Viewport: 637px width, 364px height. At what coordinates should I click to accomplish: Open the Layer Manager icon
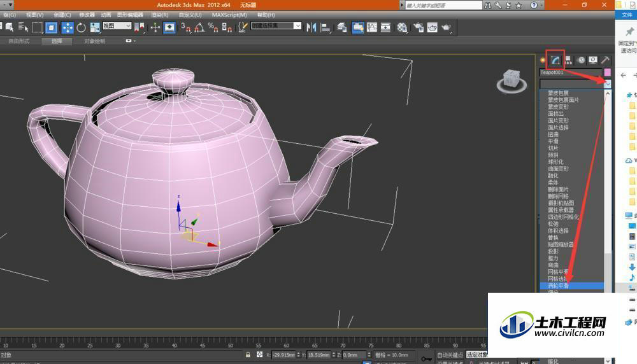pos(341,27)
